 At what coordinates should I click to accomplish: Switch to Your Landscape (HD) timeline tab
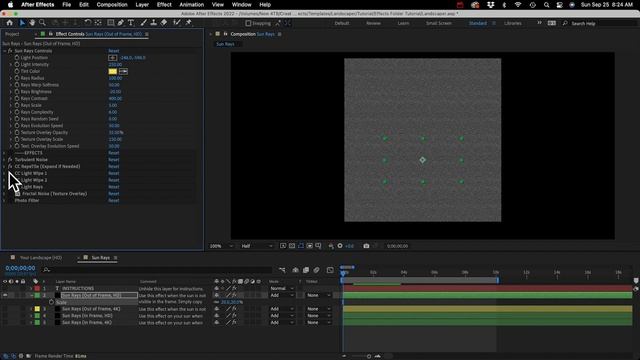[x=41, y=258]
